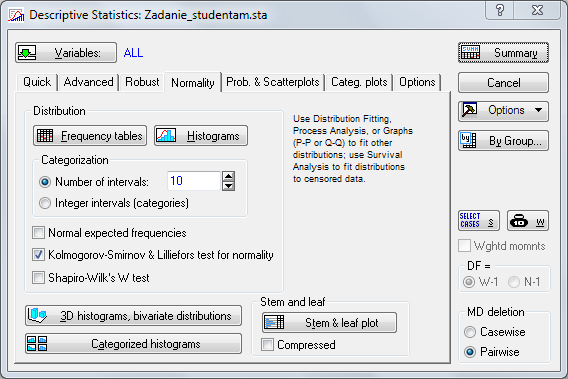Click the case weights W button
This screenshot has width=568, height=379.
tap(528, 220)
